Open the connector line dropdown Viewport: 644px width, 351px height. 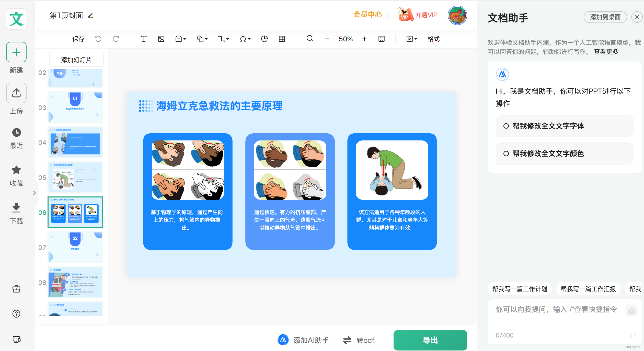coord(224,39)
